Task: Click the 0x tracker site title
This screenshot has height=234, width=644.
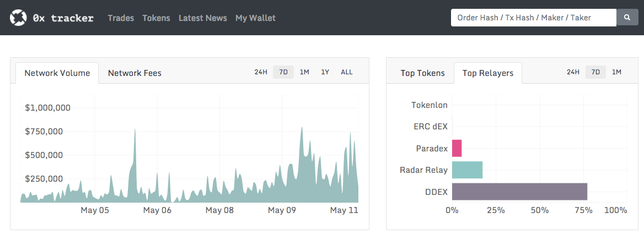Action: 63,18
